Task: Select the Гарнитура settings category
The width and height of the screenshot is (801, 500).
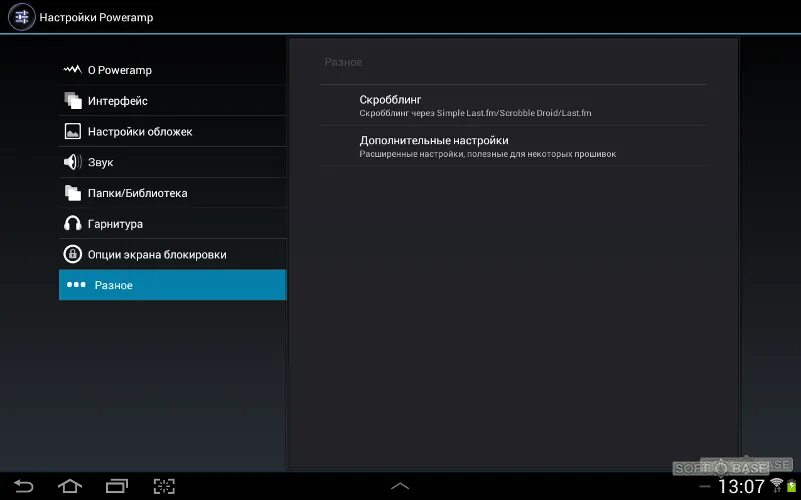Action: pos(173,223)
